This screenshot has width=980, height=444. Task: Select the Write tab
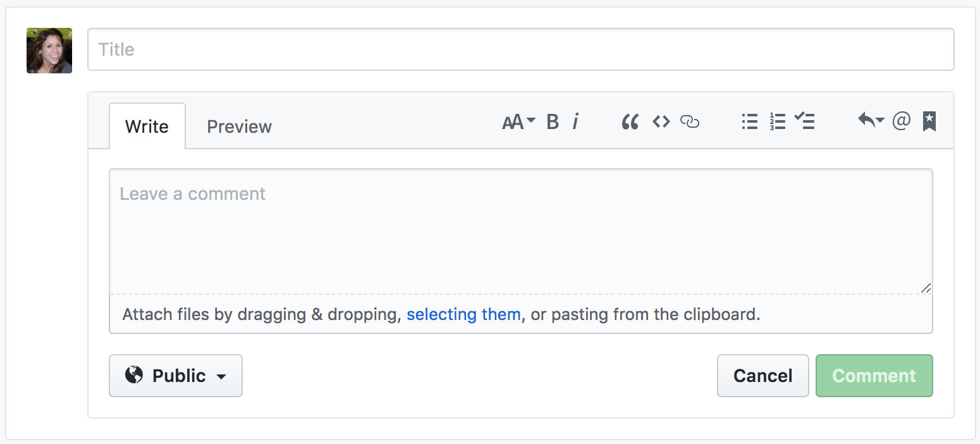(x=147, y=126)
